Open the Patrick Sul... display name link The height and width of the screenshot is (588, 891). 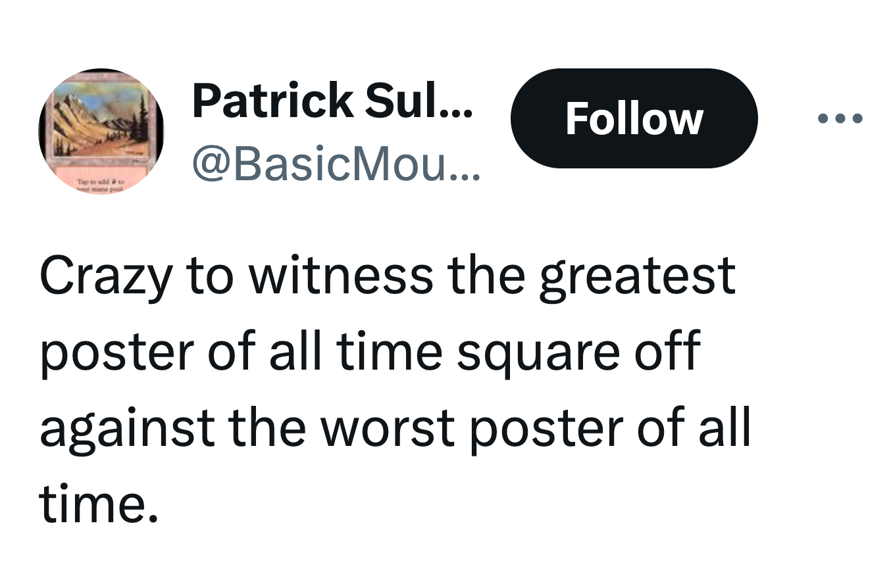(332, 100)
